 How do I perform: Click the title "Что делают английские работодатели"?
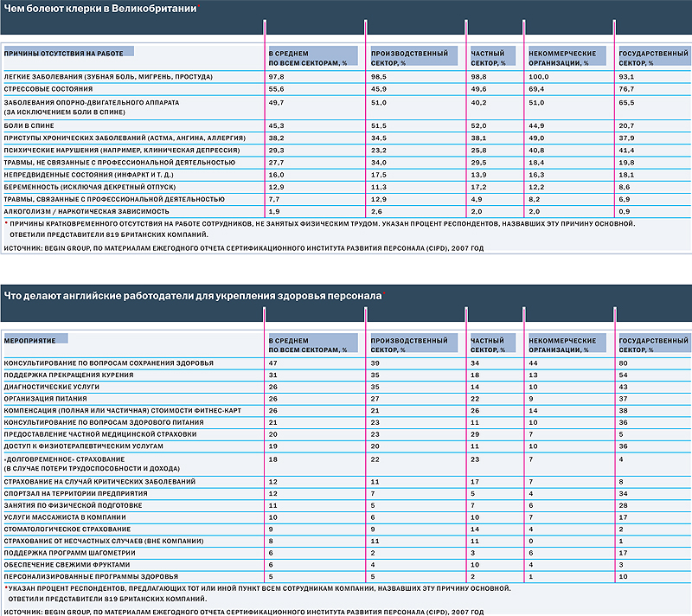click(x=192, y=295)
